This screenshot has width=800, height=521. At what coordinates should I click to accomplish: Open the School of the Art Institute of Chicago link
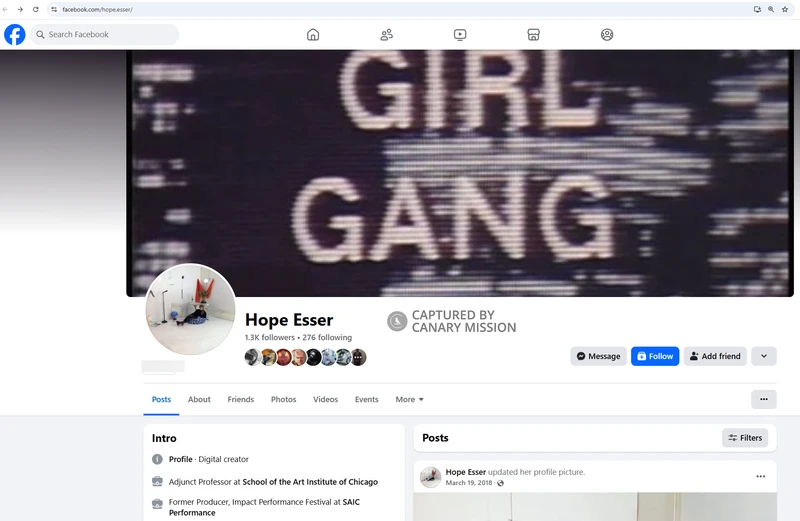pos(310,482)
